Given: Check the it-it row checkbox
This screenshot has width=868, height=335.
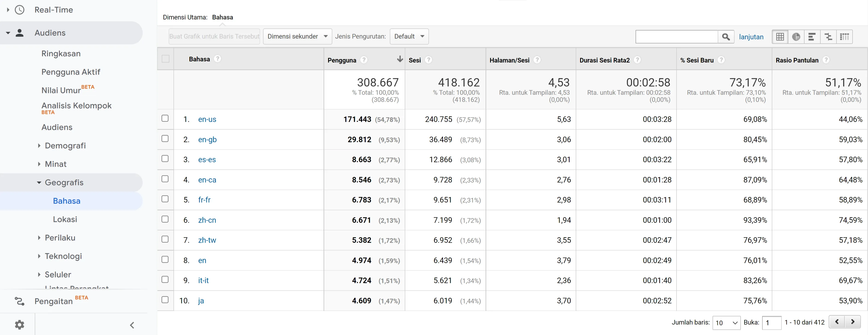Looking at the screenshot, I should pyautogui.click(x=165, y=279).
